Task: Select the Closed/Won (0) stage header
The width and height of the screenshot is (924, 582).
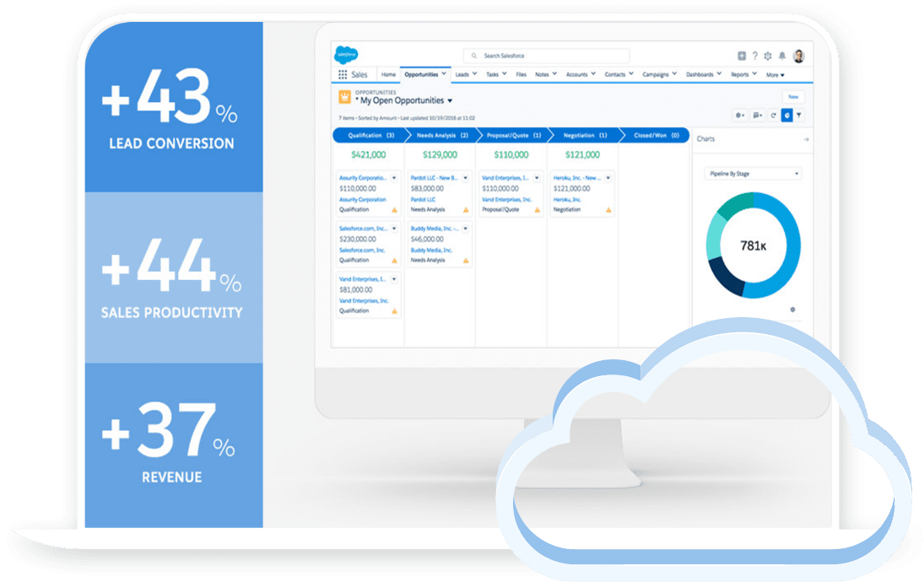Action: [x=656, y=136]
